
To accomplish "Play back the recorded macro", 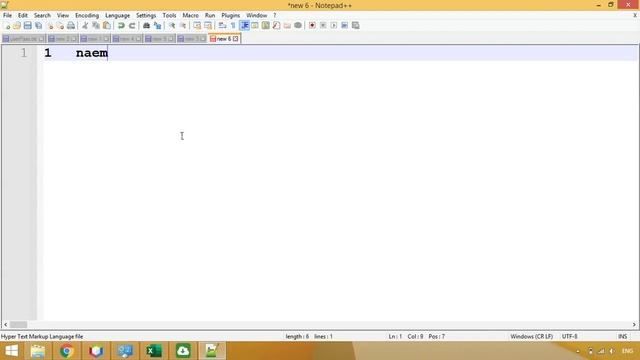I will coord(333,25).
